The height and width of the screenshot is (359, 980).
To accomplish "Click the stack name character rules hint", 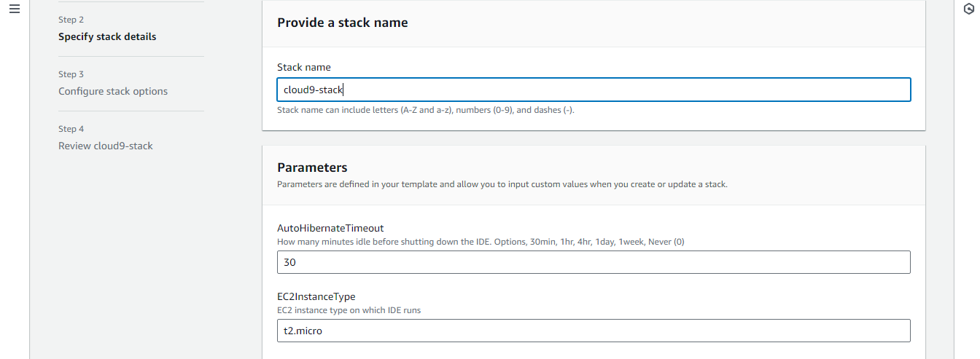I will click(x=426, y=111).
